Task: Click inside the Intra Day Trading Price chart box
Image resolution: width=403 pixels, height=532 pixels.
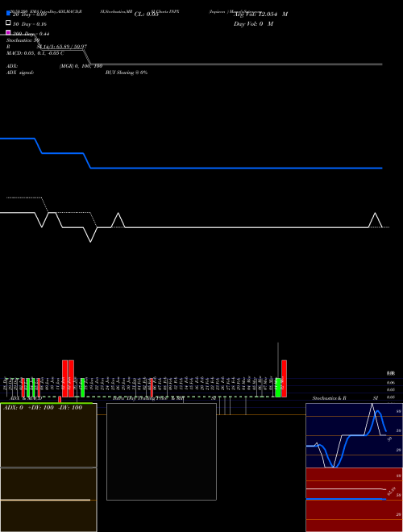Action: pyautogui.click(x=161, y=451)
